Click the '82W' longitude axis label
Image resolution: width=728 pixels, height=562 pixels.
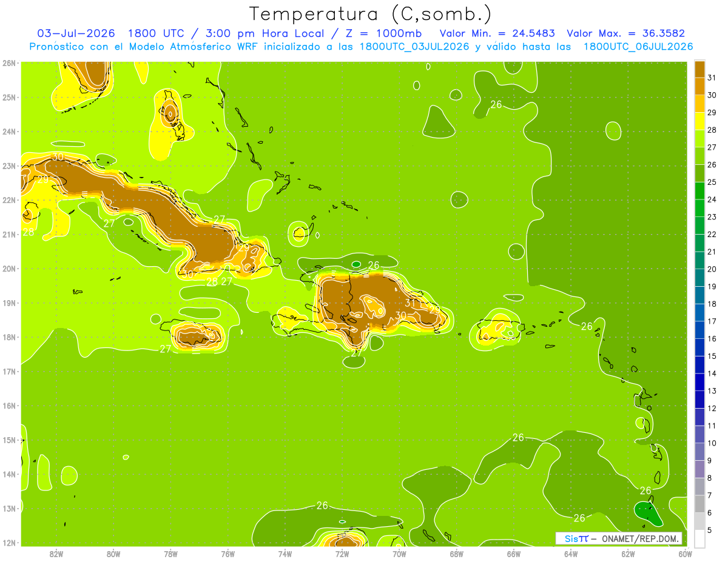tap(56, 554)
